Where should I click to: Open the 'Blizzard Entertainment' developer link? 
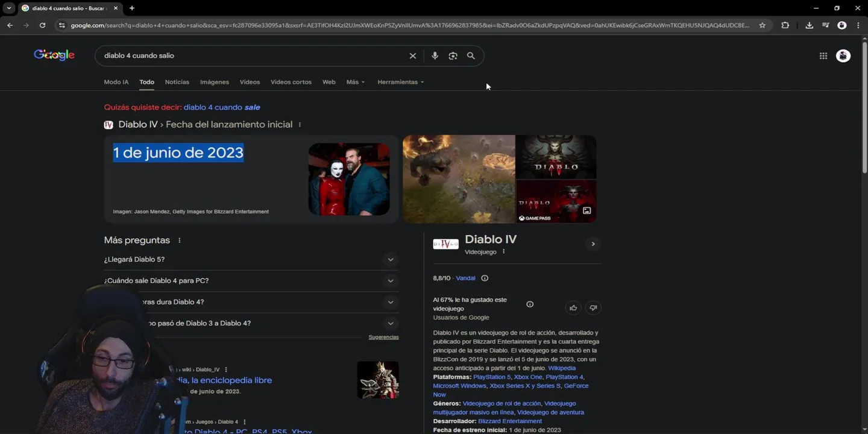510,421
